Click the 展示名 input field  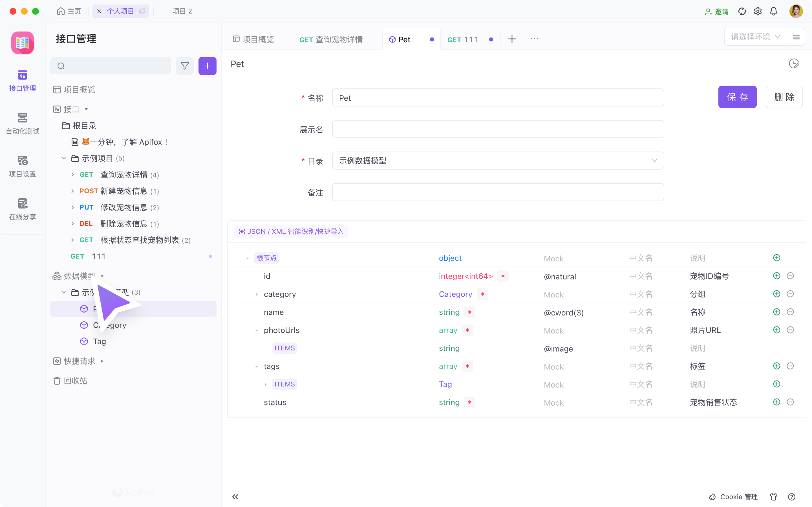pos(498,129)
